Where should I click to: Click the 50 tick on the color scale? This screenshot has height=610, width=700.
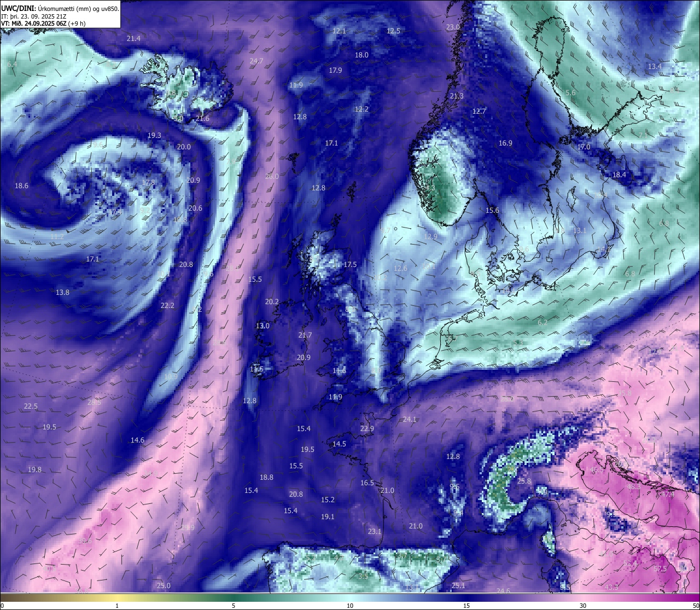(696, 606)
